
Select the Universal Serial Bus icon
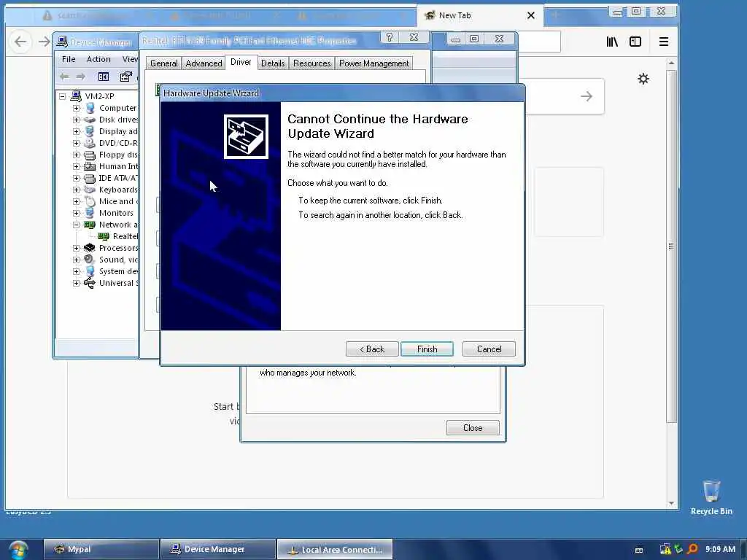point(90,283)
